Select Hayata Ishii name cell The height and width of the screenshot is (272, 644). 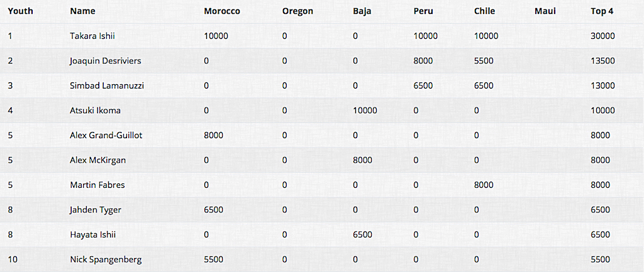click(x=93, y=235)
